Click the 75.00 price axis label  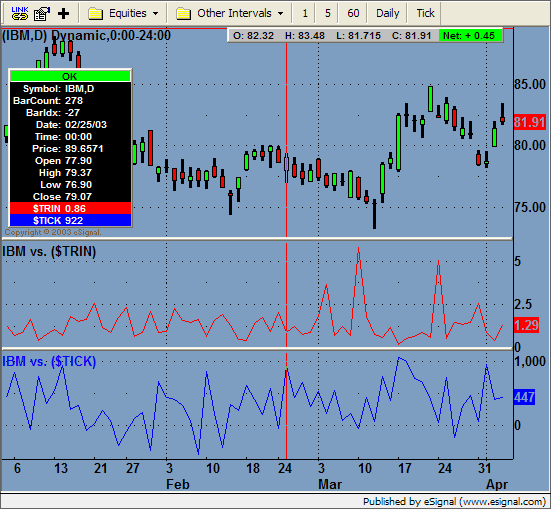pyautogui.click(x=530, y=207)
